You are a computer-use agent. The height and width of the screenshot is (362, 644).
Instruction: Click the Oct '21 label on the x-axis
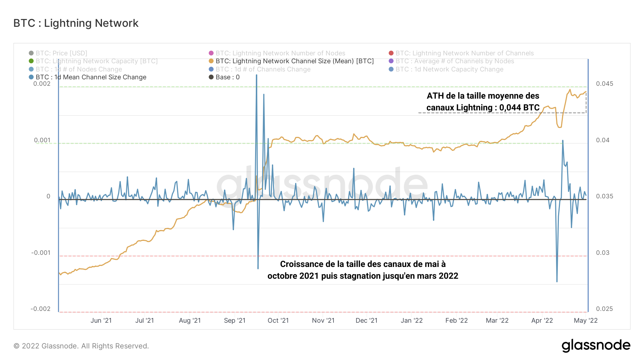278,321
